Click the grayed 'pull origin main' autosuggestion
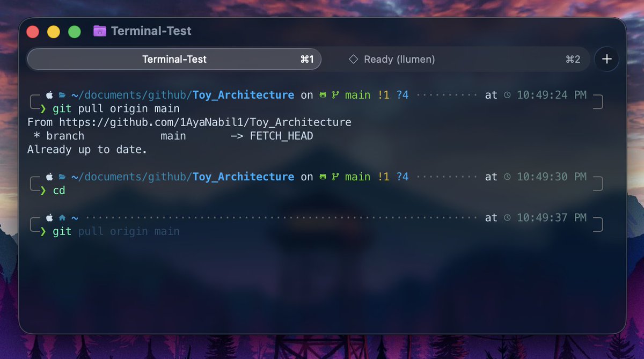 [x=129, y=231]
